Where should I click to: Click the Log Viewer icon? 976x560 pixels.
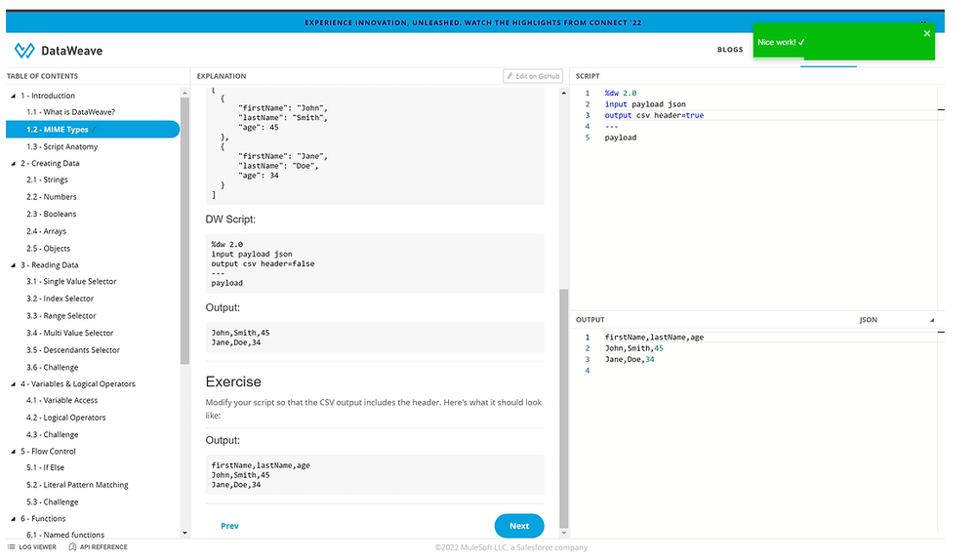(x=11, y=547)
